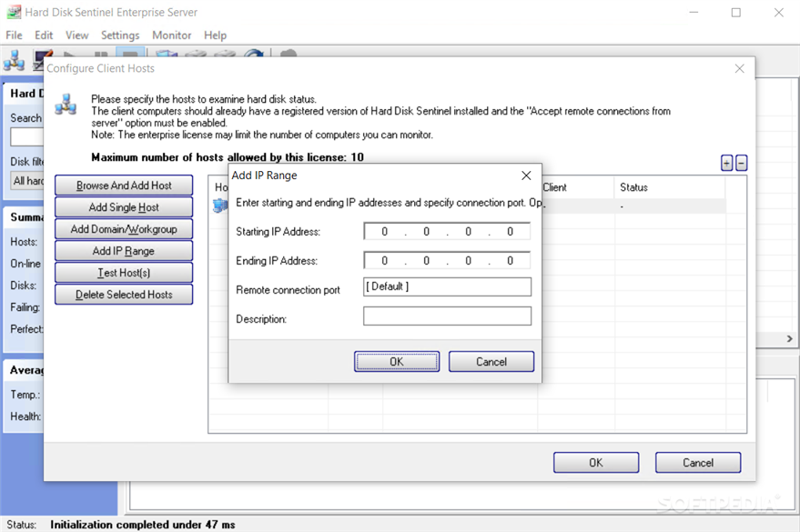Viewport: 800px width, 532px height.
Task: Click the plus button above the hosts list
Action: tap(726, 163)
